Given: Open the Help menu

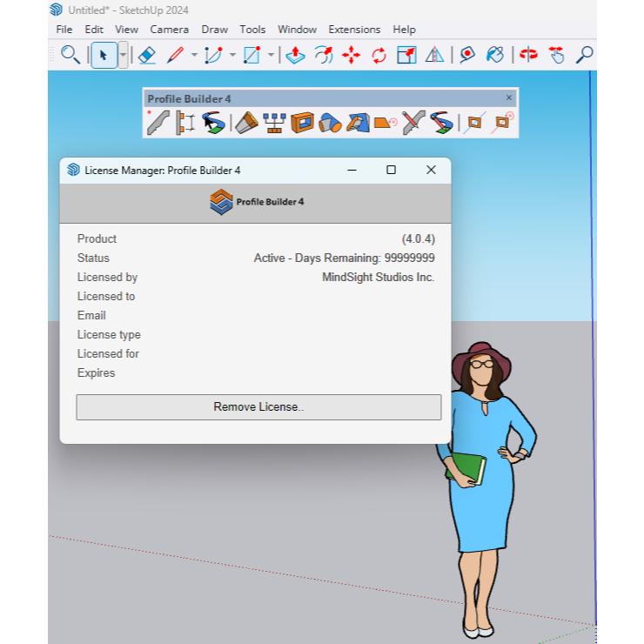Looking at the screenshot, I should pyautogui.click(x=404, y=30).
